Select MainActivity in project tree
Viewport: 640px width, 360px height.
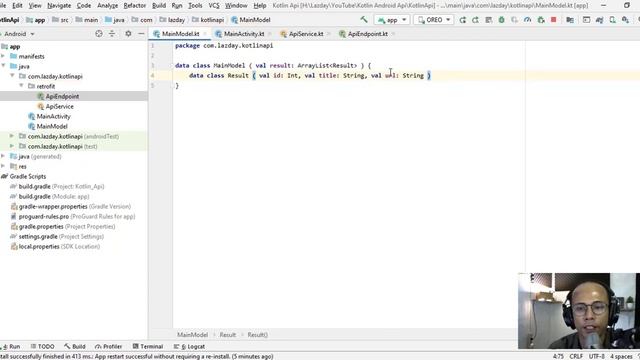(x=53, y=116)
